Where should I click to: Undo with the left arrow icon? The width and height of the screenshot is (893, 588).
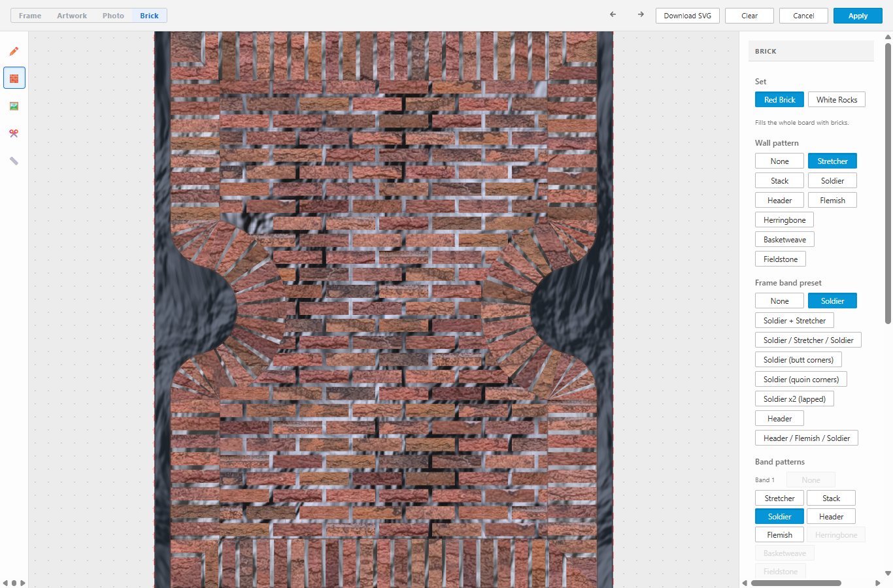pos(613,14)
